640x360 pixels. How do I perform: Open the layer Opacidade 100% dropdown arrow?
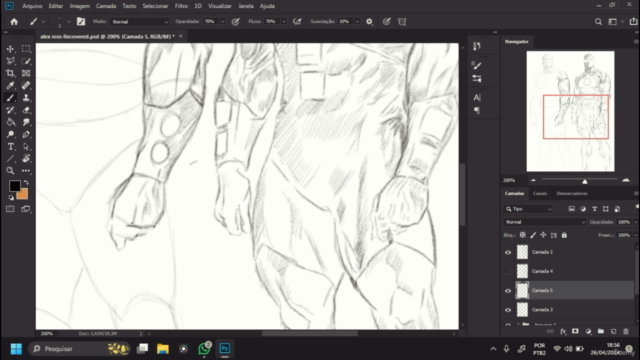636,222
